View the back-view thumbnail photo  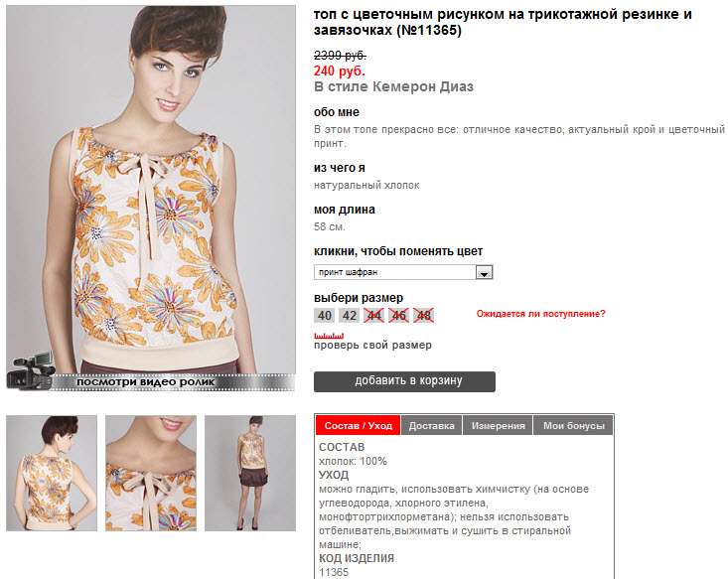coord(52,473)
